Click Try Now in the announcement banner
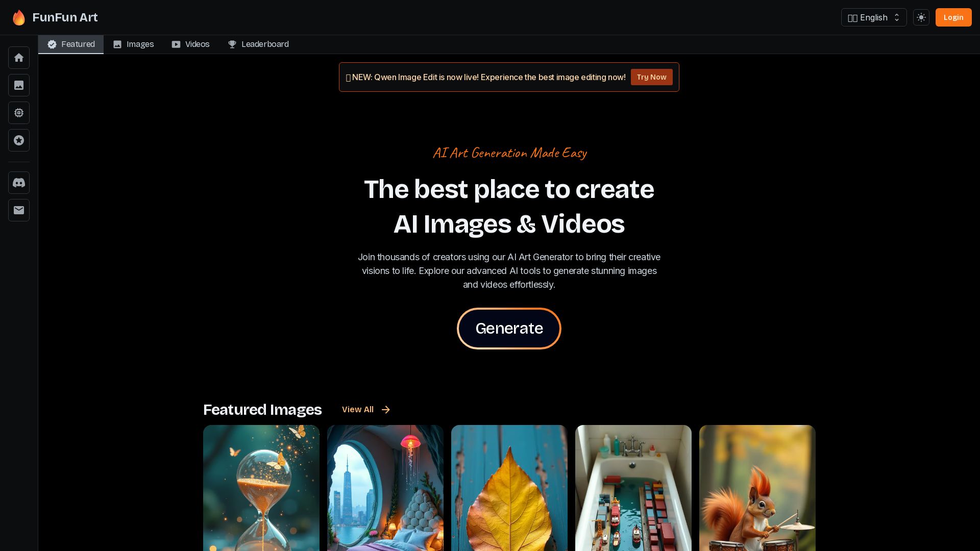This screenshot has width=980, height=551. tap(651, 77)
